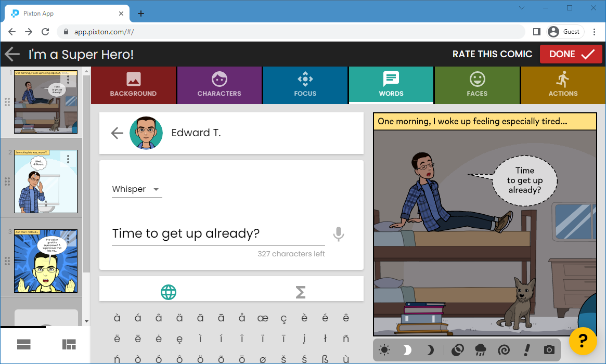Switch to the Faces tab
This screenshot has width=606, height=364.
(477, 85)
